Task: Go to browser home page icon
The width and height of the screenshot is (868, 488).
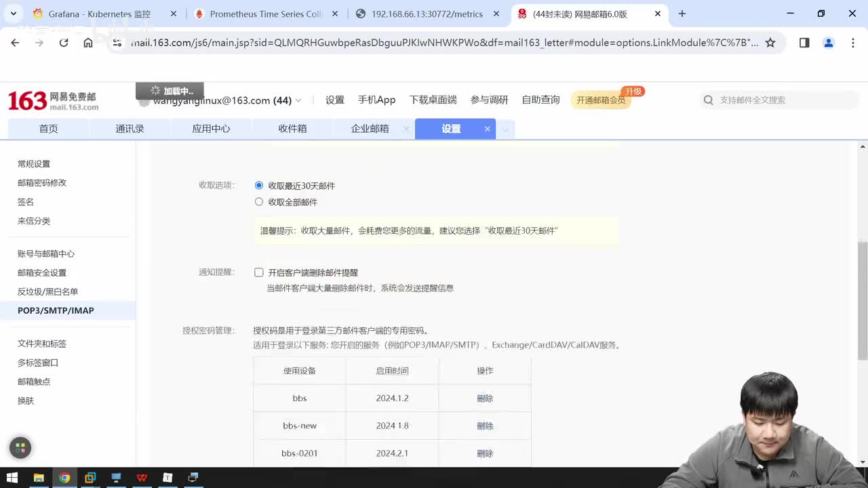Action: pos(88,43)
